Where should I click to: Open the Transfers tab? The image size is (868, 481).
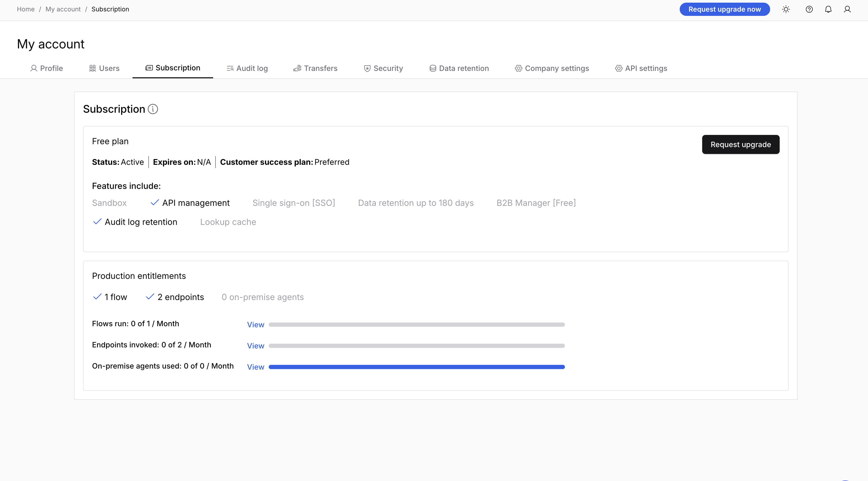316,69
